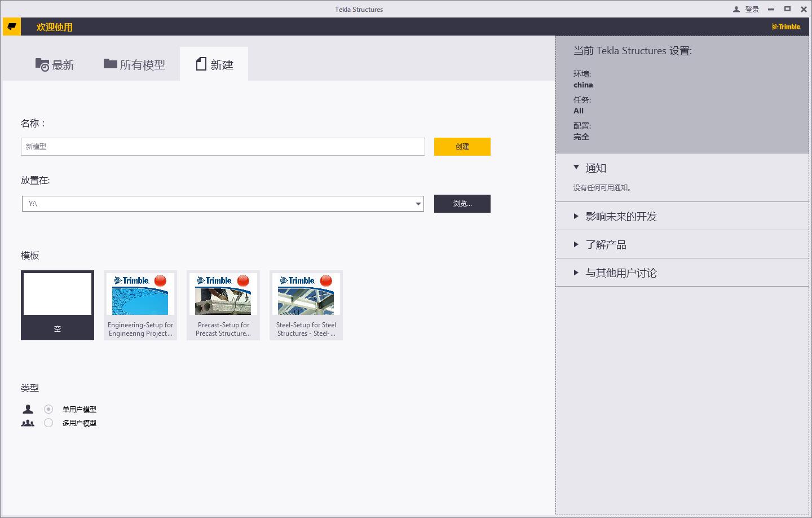Screen dimensions: 812x518
Task: Click the yellow 创建 button
Action: point(462,147)
